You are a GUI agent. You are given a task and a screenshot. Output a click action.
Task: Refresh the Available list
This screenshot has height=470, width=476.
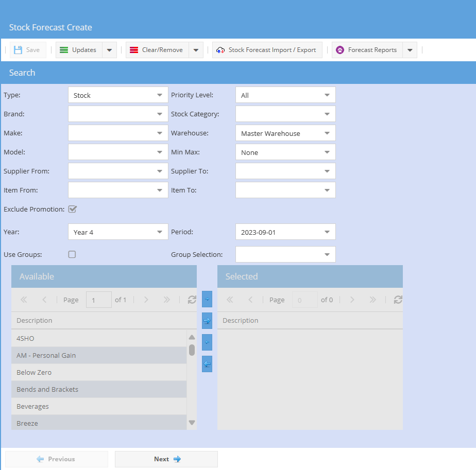point(192,300)
